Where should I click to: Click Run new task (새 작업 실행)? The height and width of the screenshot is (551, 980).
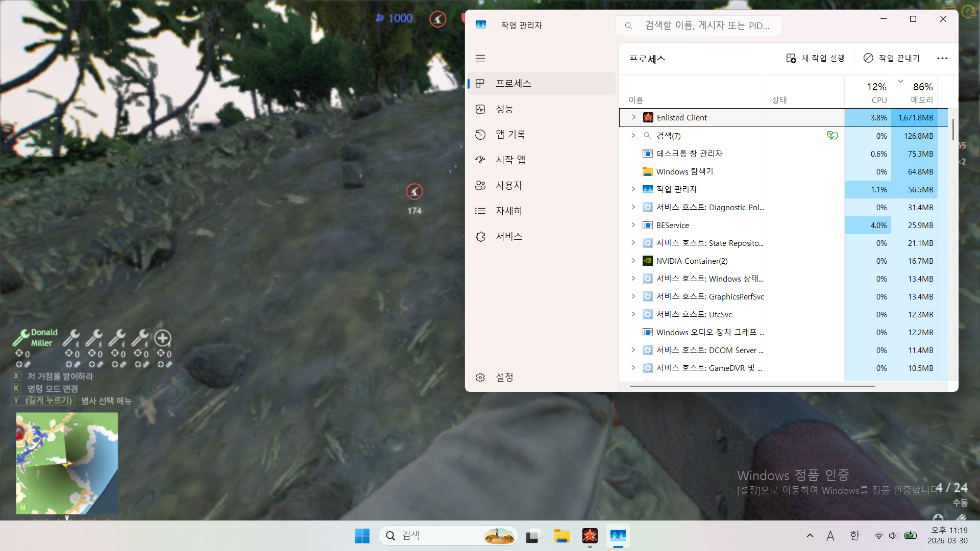815,59
